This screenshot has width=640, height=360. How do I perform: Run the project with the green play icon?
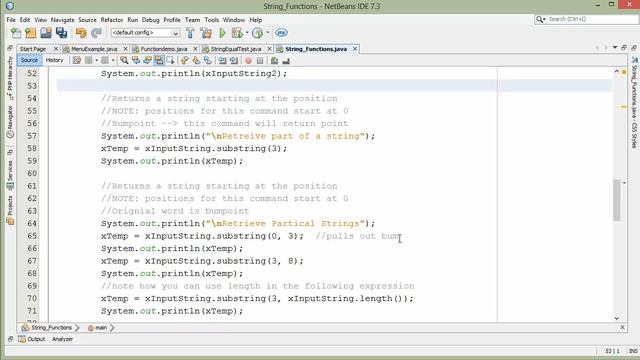(x=222, y=33)
